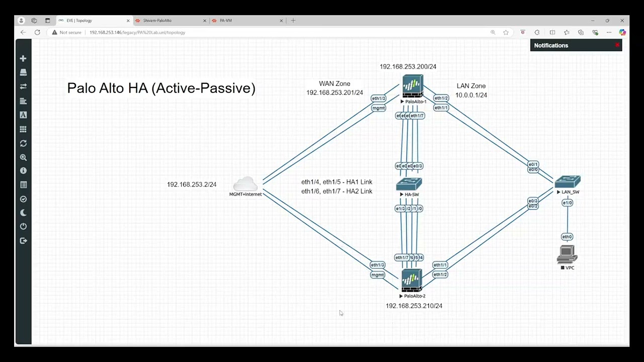This screenshot has height=362, width=644.
Task: Select the HA-SW switch node
Action: (x=409, y=185)
